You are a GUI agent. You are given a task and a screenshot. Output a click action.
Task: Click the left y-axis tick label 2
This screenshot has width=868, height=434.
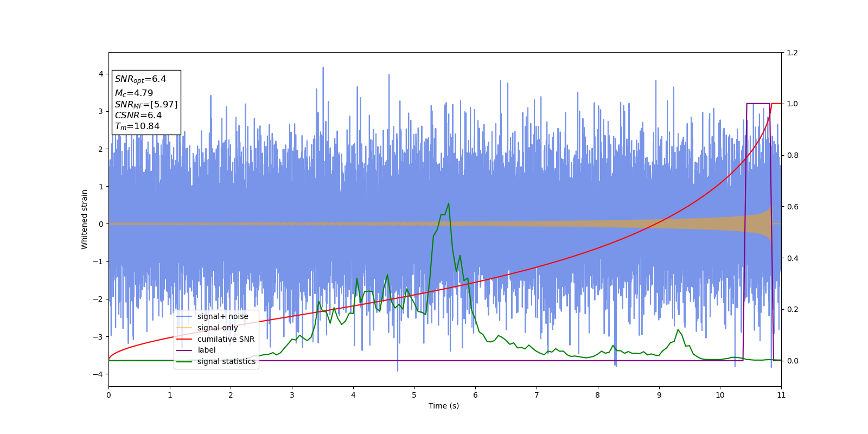click(x=101, y=149)
